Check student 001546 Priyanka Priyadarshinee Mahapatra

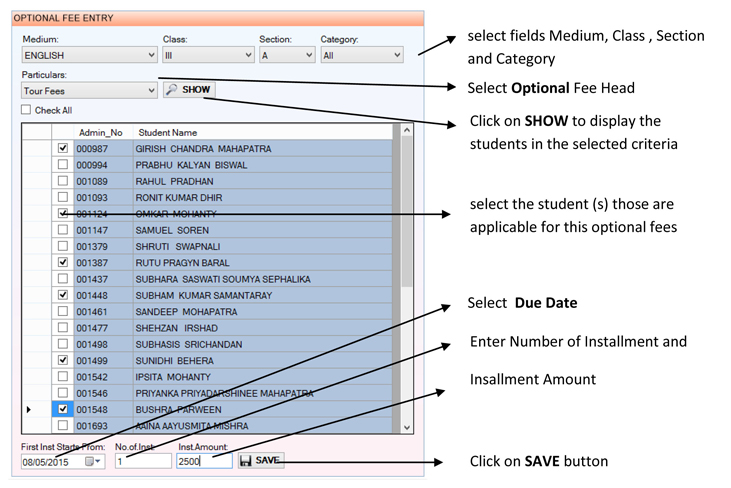[x=62, y=393]
